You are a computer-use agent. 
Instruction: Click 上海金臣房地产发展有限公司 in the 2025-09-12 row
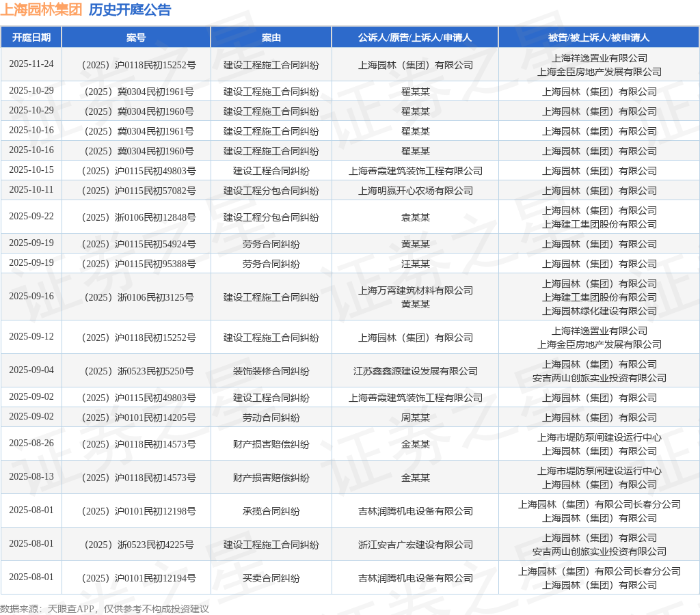(599, 344)
